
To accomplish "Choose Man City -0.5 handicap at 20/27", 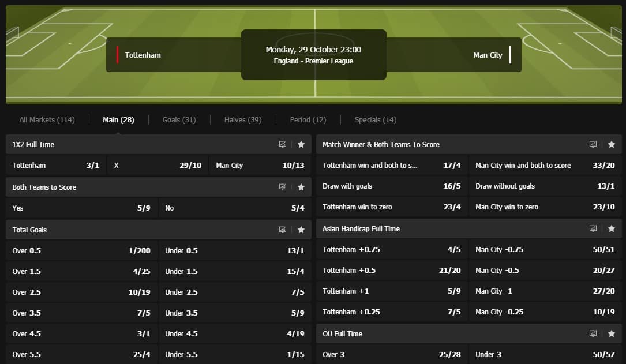I will tap(545, 271).
